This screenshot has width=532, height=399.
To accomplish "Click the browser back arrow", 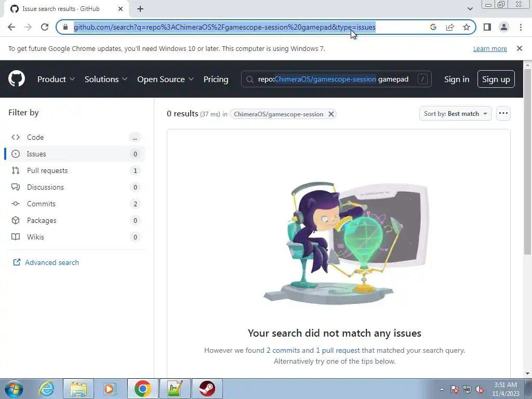I will [x=11, y=27].
